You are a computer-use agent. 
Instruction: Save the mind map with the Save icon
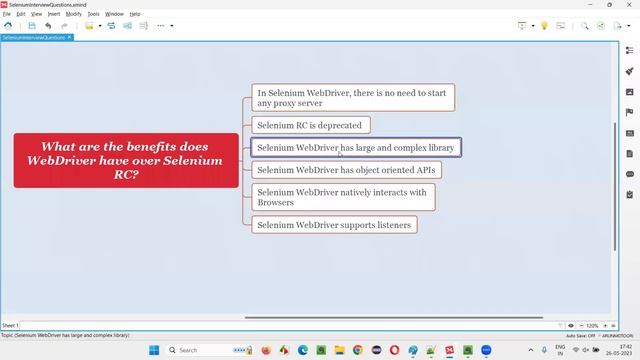[32, 26]
